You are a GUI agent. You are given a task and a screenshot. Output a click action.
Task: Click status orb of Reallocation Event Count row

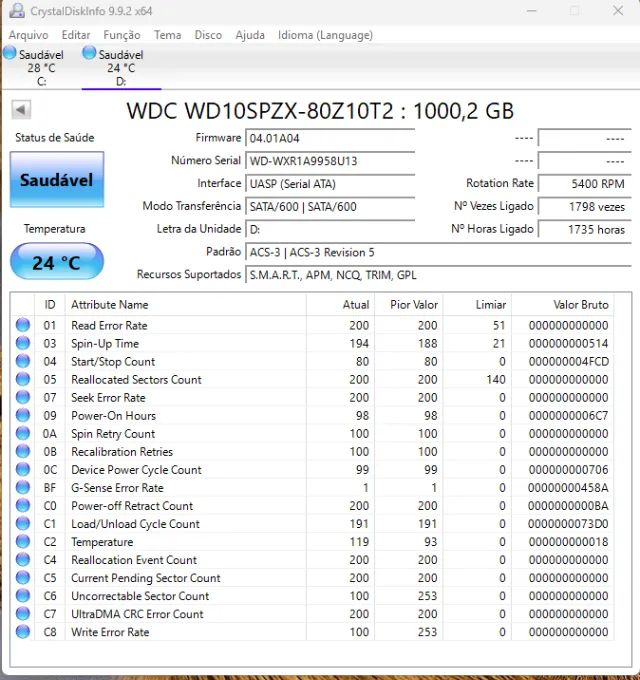point(23,559)
